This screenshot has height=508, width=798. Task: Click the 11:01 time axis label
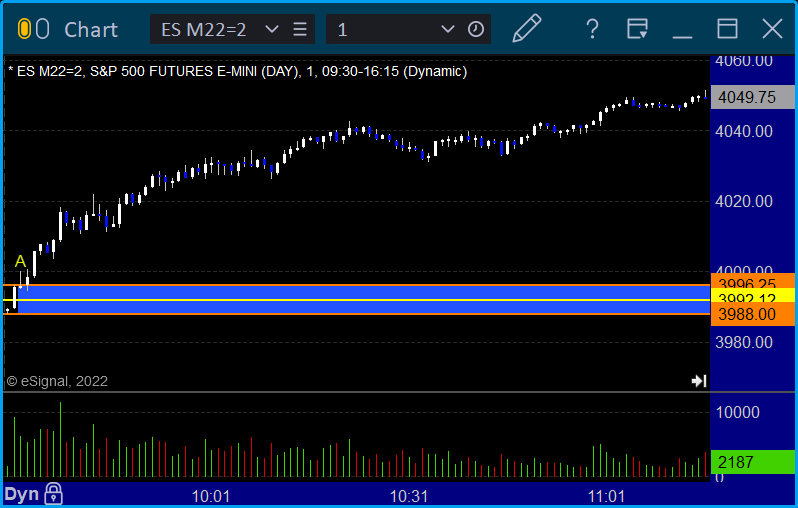[606, 496]
